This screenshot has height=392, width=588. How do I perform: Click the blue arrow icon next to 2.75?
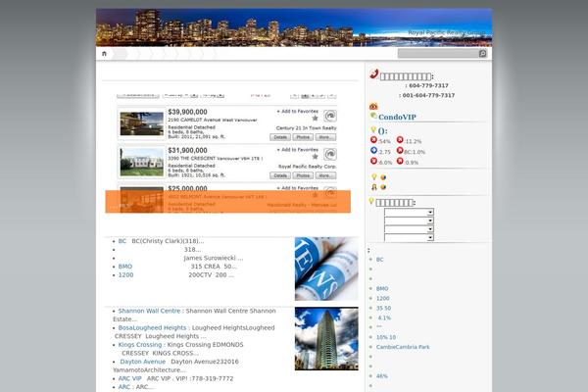pyautogui.click(x=373, y=150)
